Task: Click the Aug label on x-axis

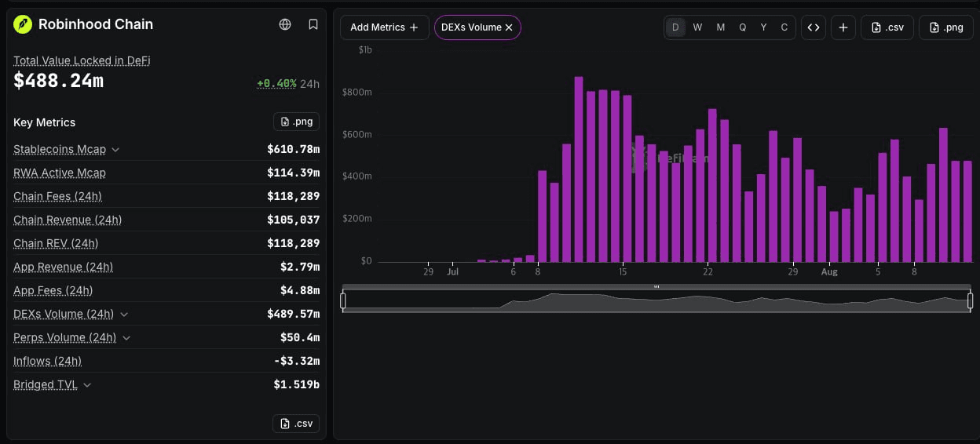Action: [829, 272]
